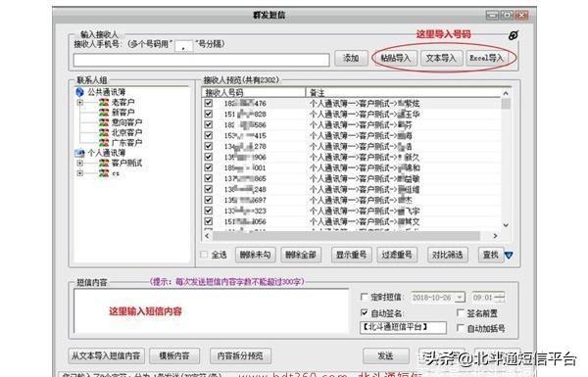Screen dimensions: 588x377
Task: Select the 老客户 group icon
Action: point(104,102)
